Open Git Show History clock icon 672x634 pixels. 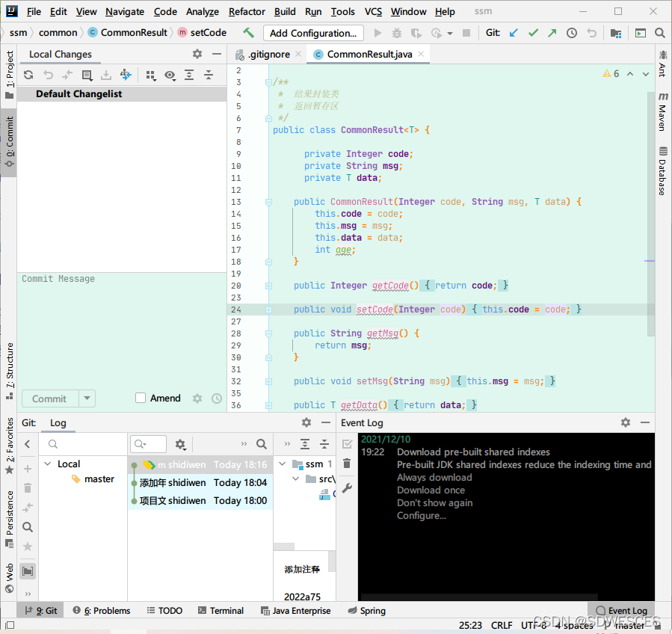coord(572,33)
